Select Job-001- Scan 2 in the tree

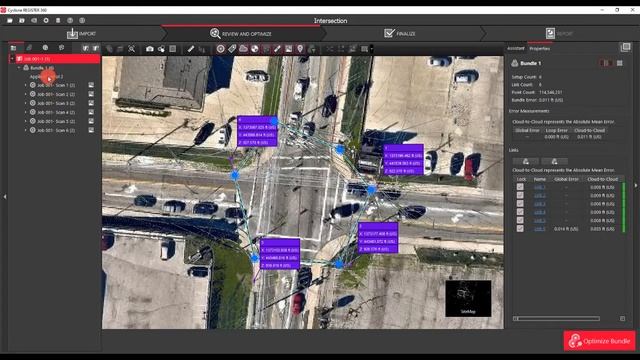click(56, 94)
